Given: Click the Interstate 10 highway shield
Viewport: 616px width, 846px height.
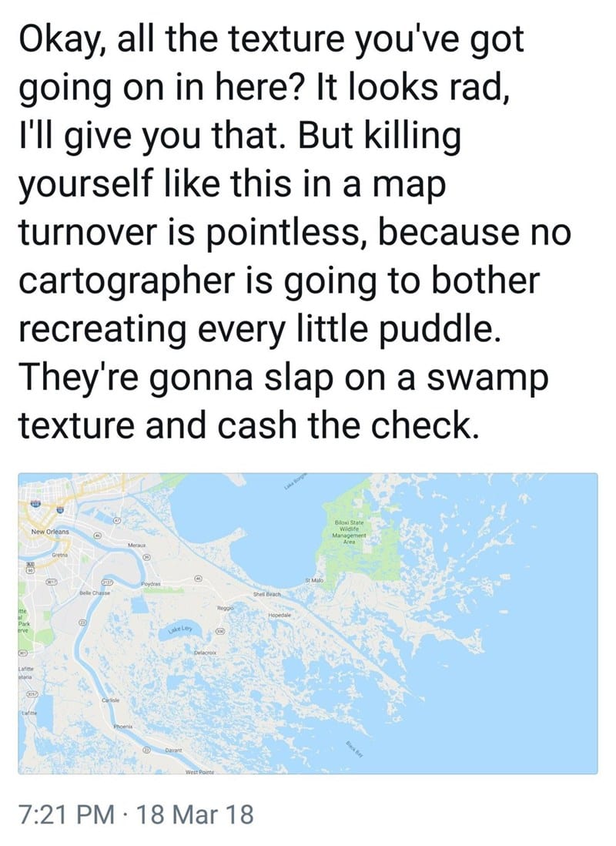Looking at the screenshot, I should pos(60,510).
